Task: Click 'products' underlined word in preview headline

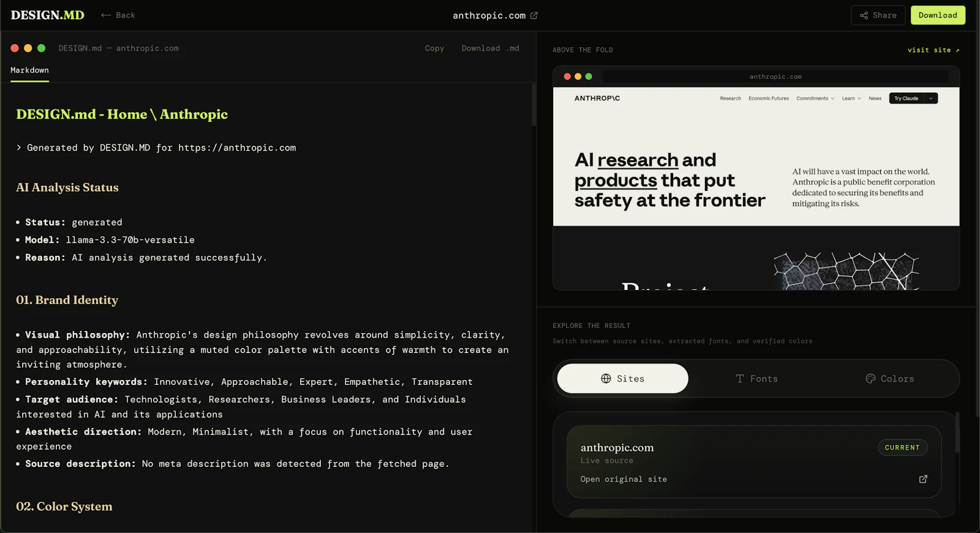Action: coord(616,181)
